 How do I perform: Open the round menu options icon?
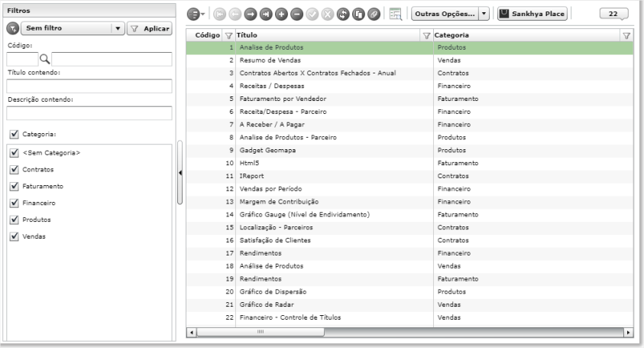195,15
